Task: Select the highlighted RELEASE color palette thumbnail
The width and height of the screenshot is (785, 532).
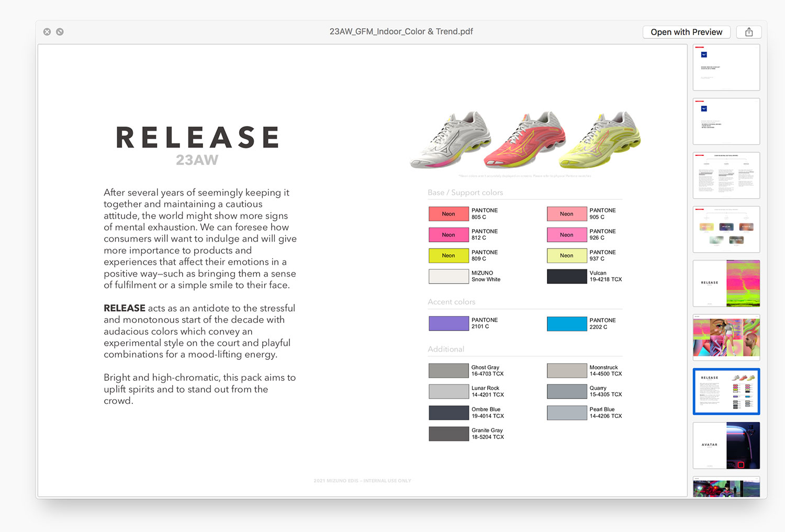Action: tap(726, 391)
